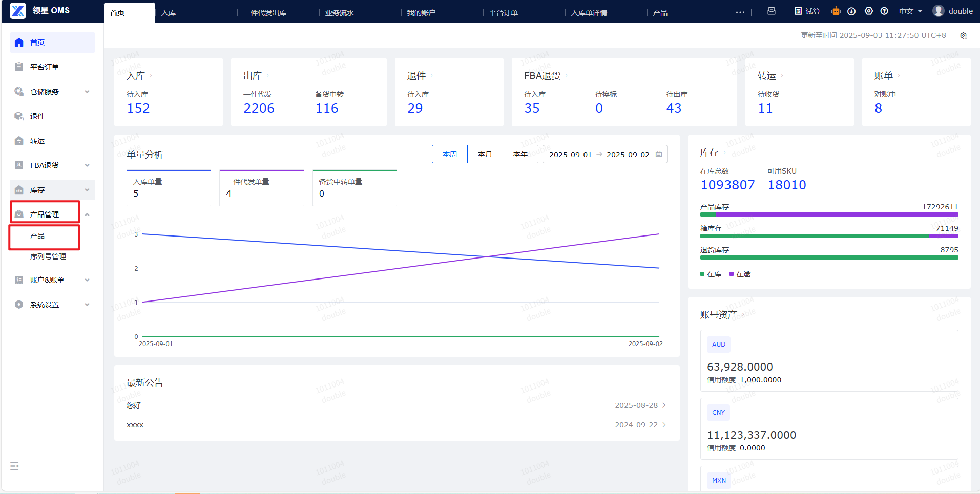
Task: Select the 本周 time range
Action: tap(450, 154)
